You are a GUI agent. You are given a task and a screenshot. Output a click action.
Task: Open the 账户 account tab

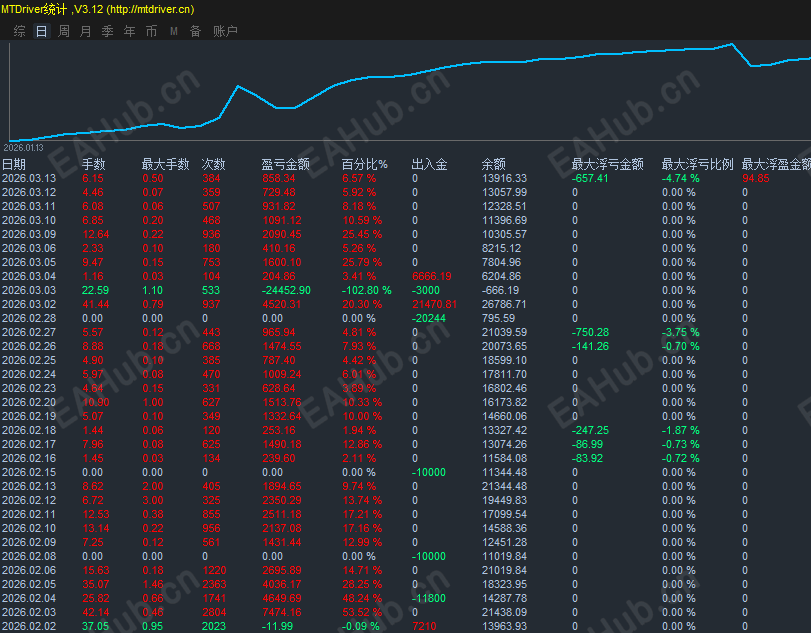[x=226, y=31]
